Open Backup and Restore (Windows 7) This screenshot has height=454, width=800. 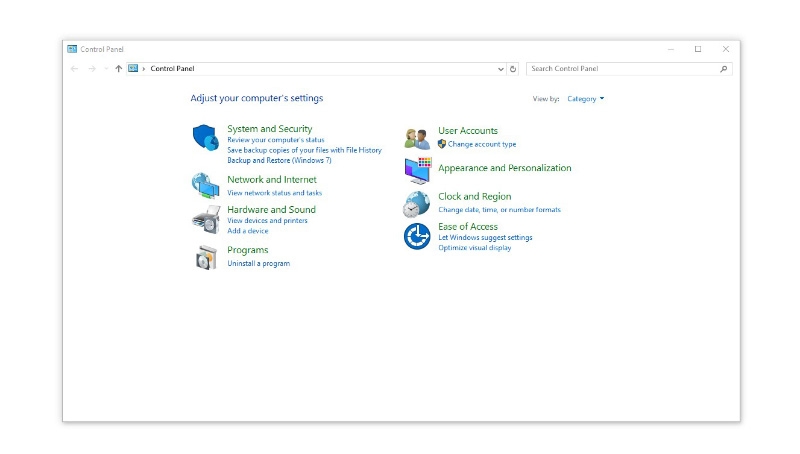pyautogui.click(x=279, y=160)
